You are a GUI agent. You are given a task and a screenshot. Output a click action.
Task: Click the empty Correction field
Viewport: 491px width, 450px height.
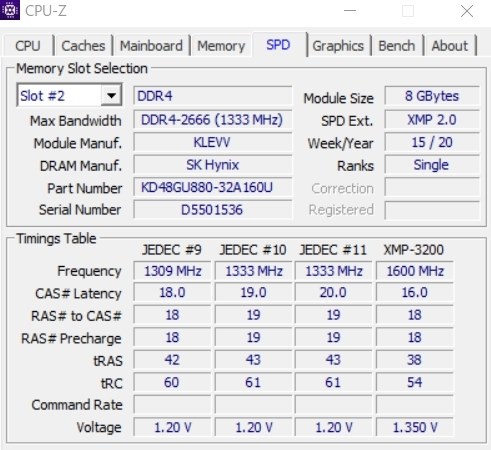click(432, 187)
